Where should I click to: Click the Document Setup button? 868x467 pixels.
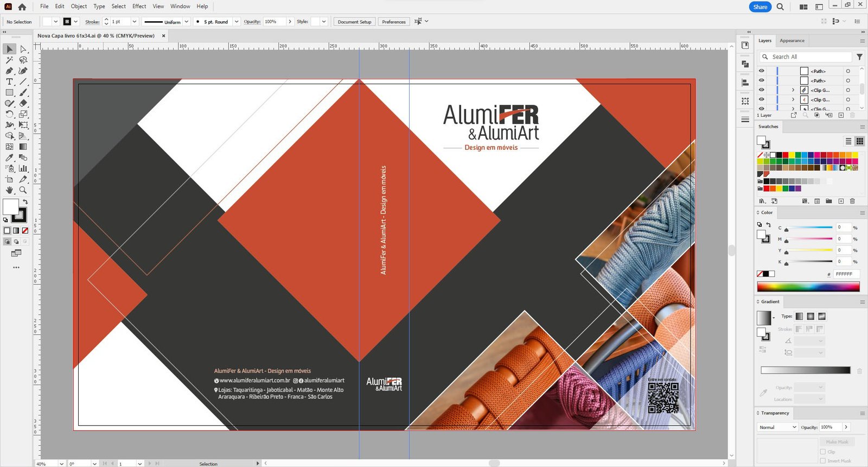354,22
